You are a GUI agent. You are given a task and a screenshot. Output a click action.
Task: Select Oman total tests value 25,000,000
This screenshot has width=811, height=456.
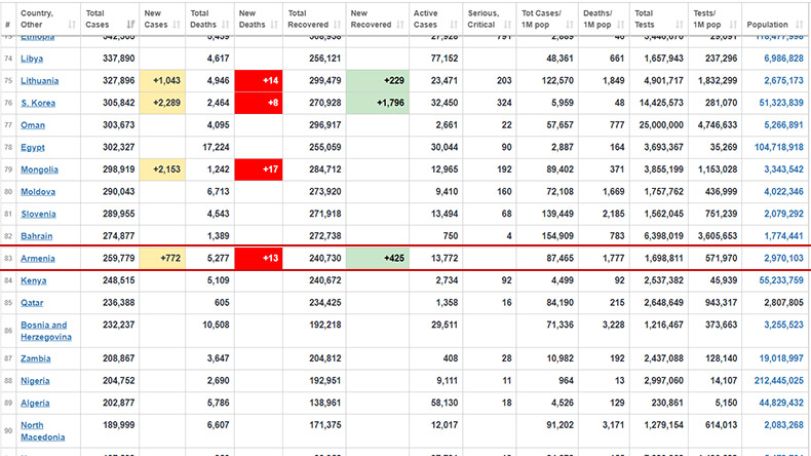pos(661,125)
